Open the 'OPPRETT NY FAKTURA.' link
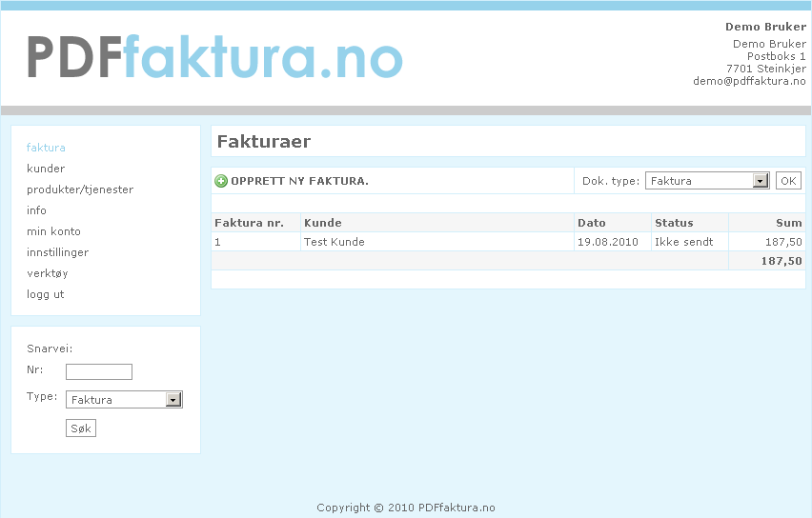The image size is (812, 518). click(x=299, y=181)
